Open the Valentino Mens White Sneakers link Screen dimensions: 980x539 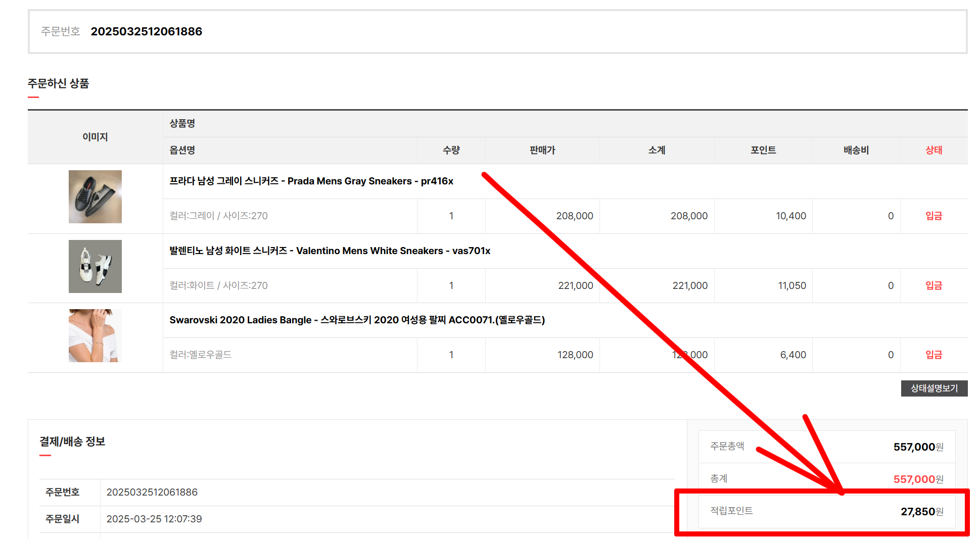coord(330,251)
